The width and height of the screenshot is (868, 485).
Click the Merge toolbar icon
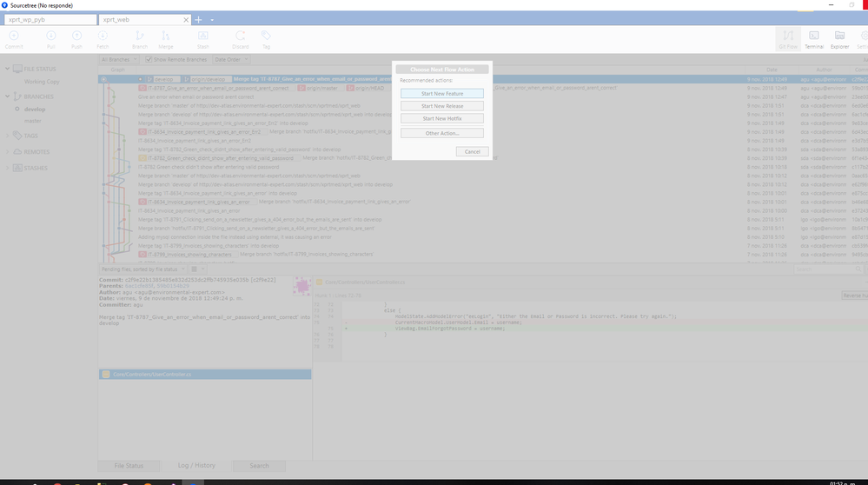pos(165,39)
